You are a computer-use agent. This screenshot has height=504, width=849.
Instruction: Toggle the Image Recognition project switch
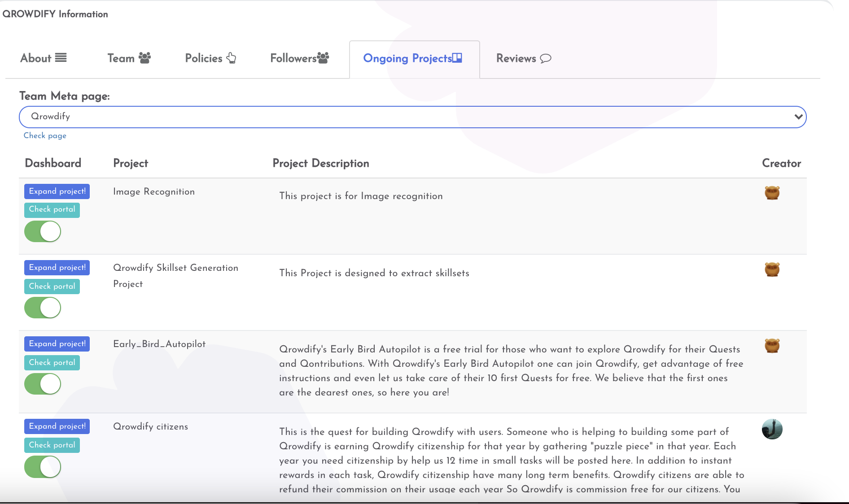click(x=43, y=232)
